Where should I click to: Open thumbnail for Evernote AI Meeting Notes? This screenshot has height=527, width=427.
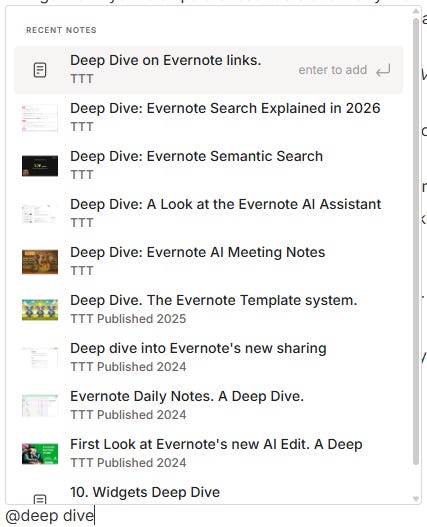click(x=40, y=262)
